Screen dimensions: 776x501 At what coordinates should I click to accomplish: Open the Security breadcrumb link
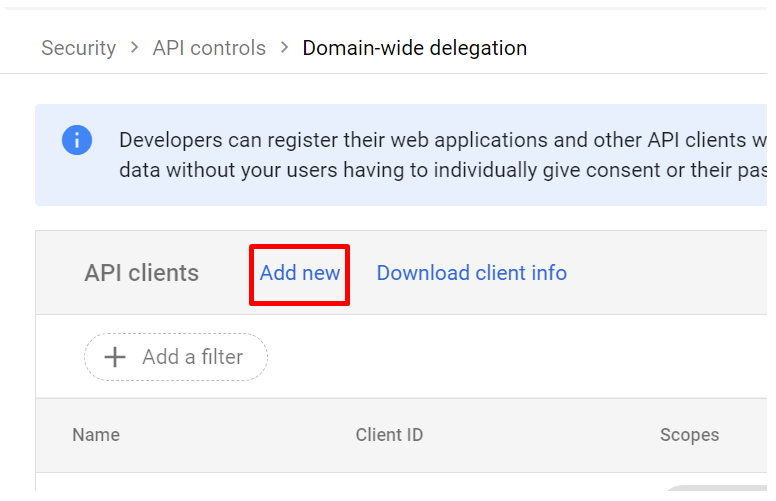pyautogui.click(x=78, y=48)
